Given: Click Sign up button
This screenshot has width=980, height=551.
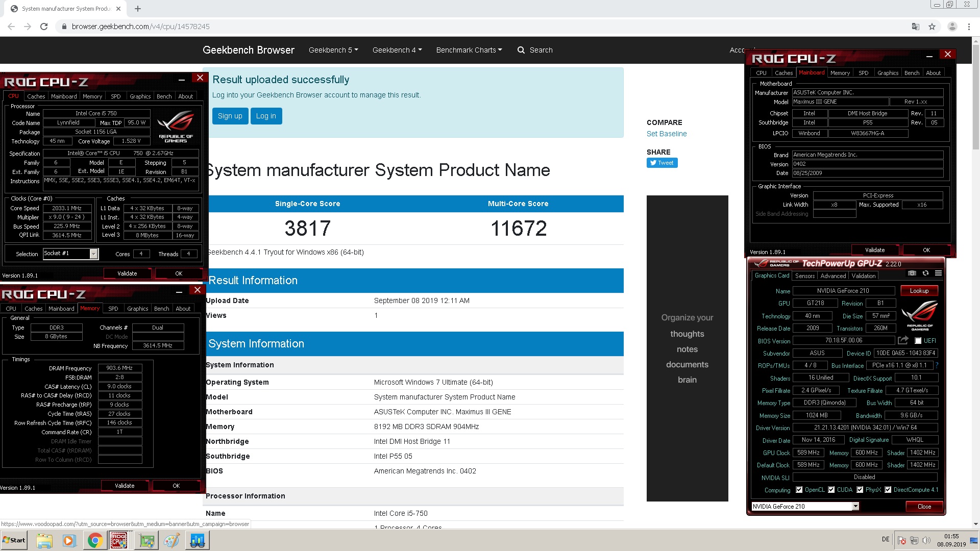Looking at the screenshot, I should (x=230, y=116).
